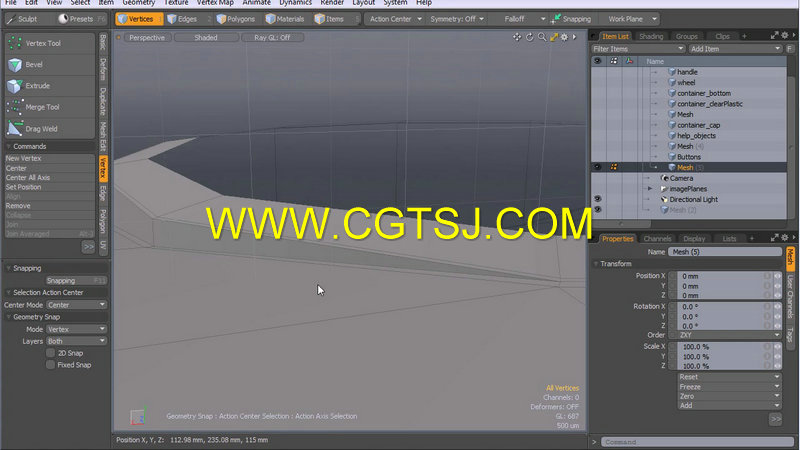Image resolution: width=800 pixels, height=450 pixels.
Task: Open viewport settings gear icon
Action: pos(564,37)
